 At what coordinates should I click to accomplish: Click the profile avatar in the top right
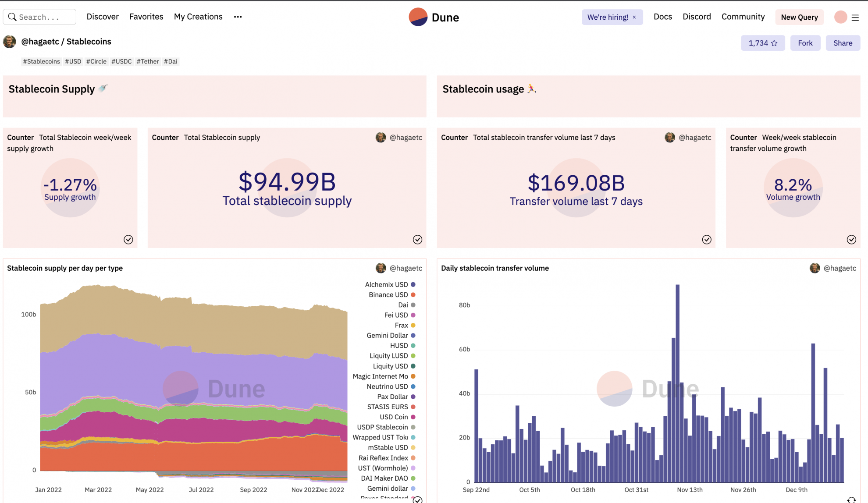coord(840,17)
